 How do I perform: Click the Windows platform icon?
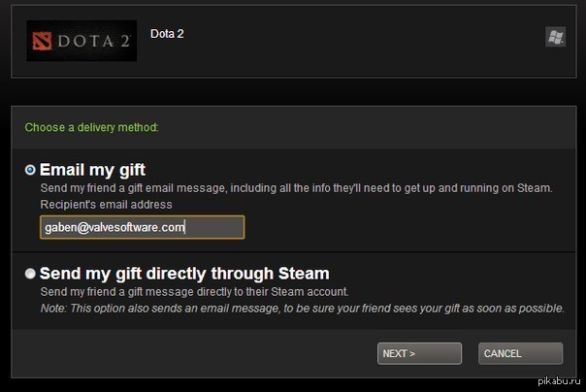(x=555, y=37)
